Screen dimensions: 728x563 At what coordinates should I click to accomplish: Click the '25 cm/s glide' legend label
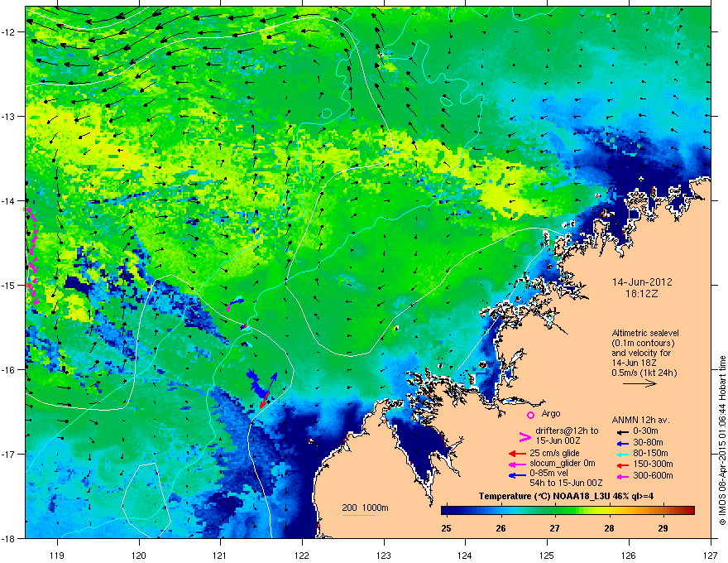point(554,453)
